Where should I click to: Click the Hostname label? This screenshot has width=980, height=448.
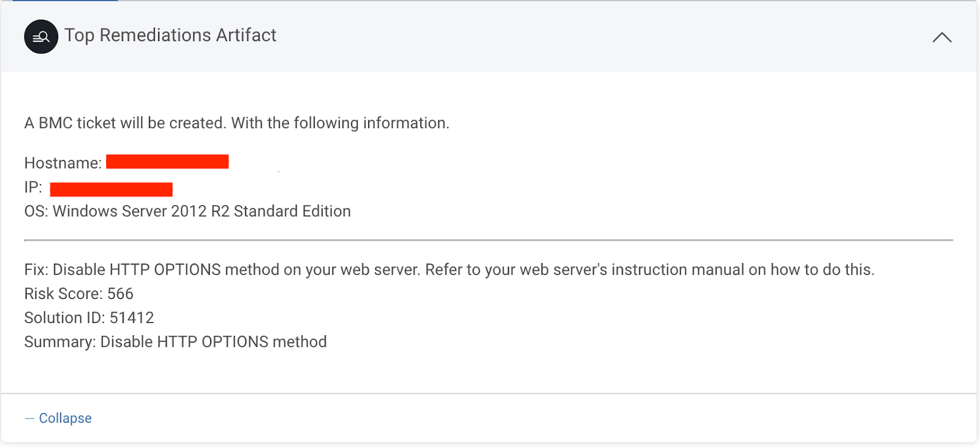[62, 163]
